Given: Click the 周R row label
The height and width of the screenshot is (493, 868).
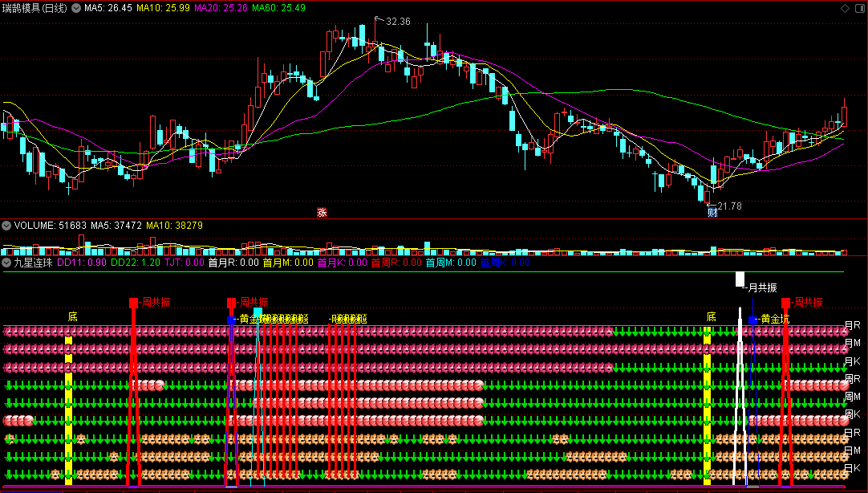Looking at the screenshot, I should click(x=853, y=379).
